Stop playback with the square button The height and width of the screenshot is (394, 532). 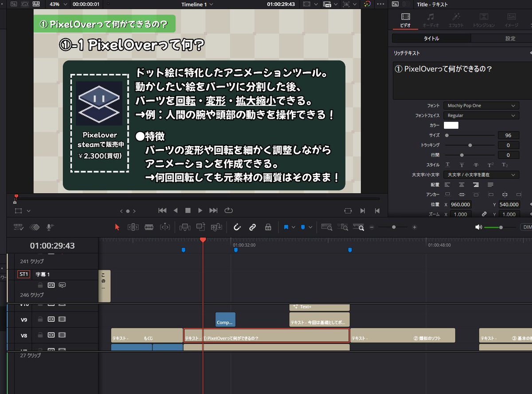(188, 211)
